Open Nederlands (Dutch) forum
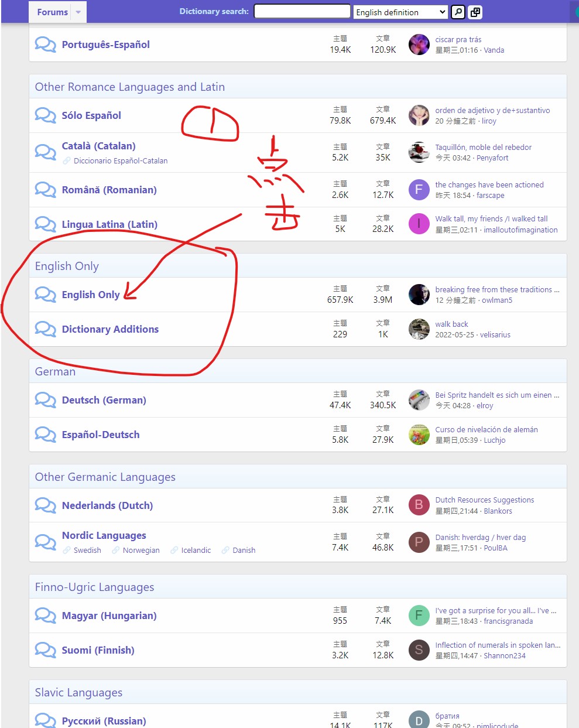The height and width of the screenshot is (728, 579). (107, 505)
